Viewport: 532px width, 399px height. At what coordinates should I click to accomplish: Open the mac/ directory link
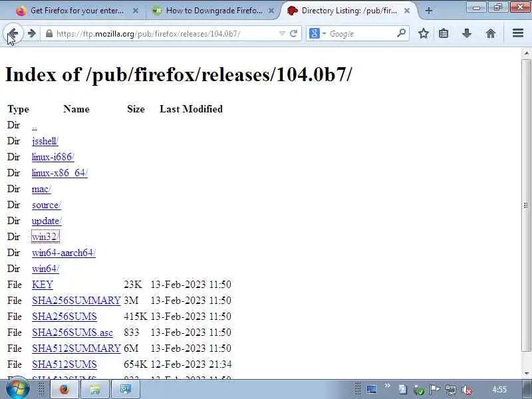point(41,189)
